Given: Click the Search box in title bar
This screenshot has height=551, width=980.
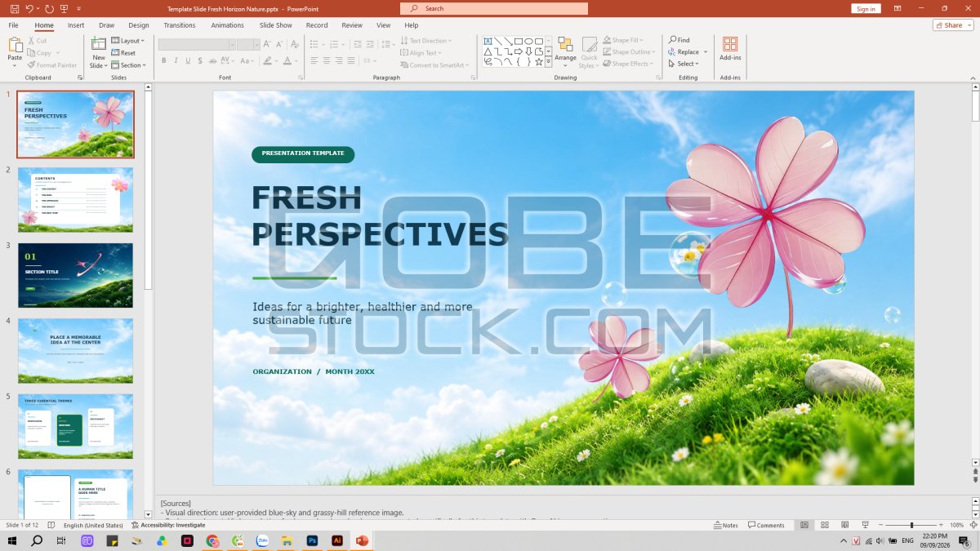Looking at the screenshot, I should 494,8.
